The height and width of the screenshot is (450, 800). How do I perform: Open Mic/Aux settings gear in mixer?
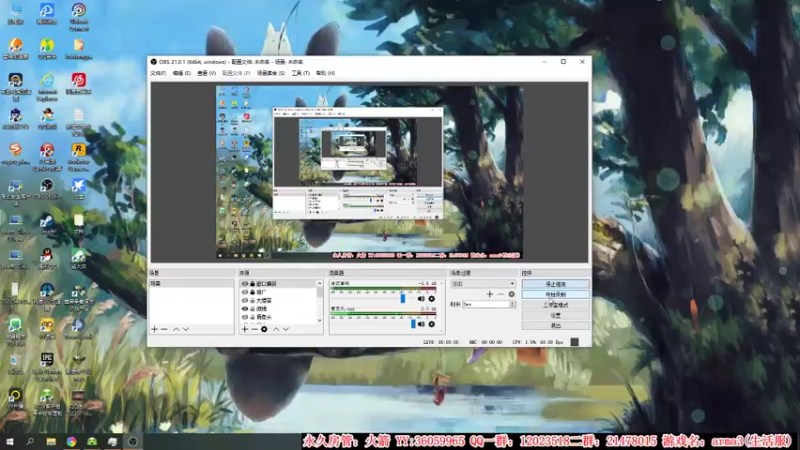coord(432,324)
